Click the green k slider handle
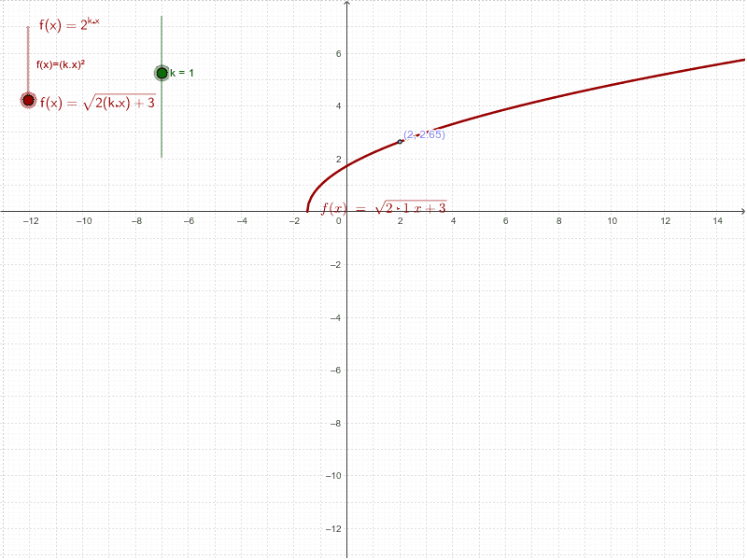Image resolution: width=747 pixels, height=560 pixels. (x=162, y=73)
